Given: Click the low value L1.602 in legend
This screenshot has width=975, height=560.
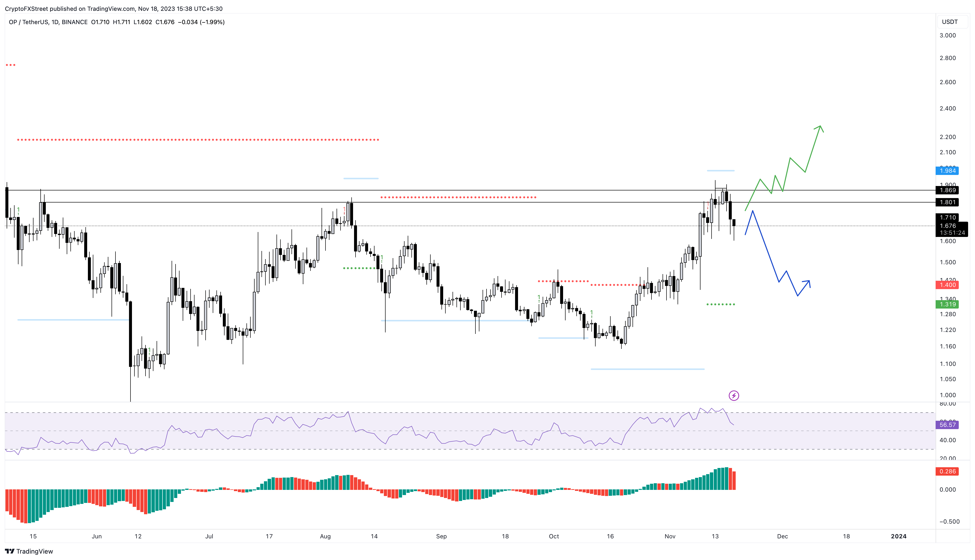Looking at the screenshot, I should 143,22.
